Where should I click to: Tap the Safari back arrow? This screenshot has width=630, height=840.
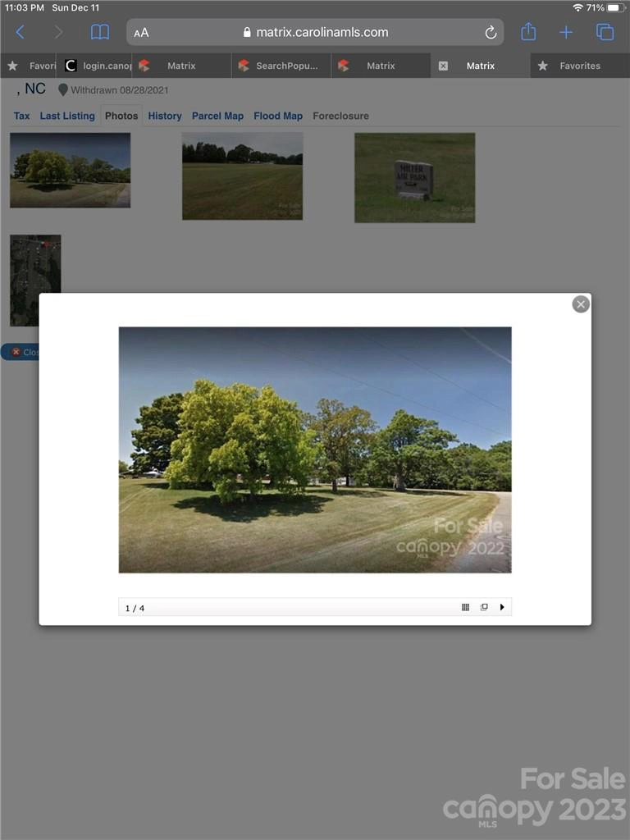21,32
